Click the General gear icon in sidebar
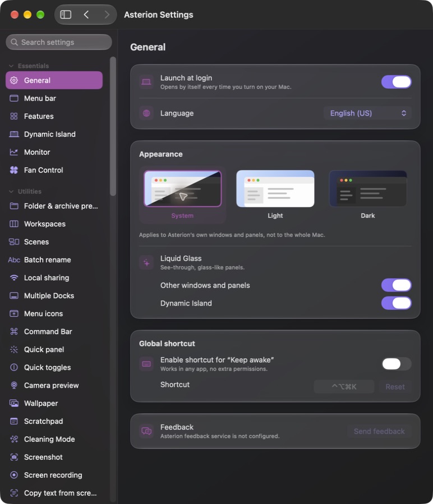Screen dimensions: 433x504 pos(14,80)
